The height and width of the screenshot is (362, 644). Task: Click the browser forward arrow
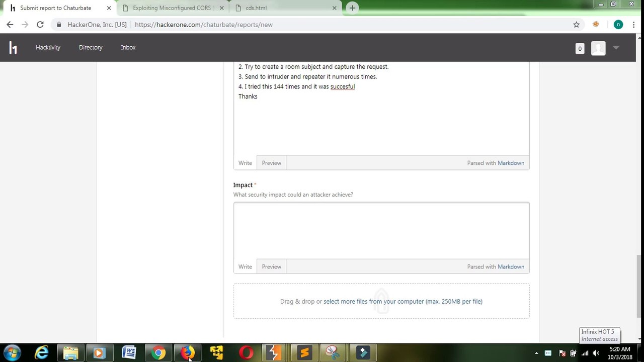(x=25, y=24)
